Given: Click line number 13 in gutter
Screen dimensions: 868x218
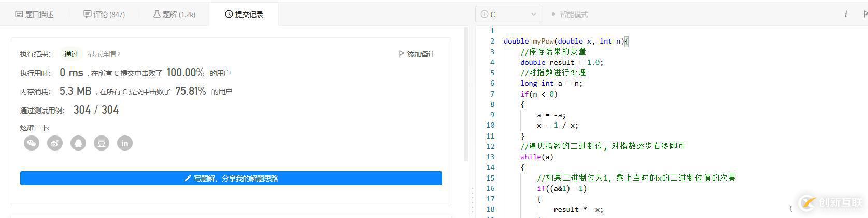Looking at the screenshot, I should (490, 157).
